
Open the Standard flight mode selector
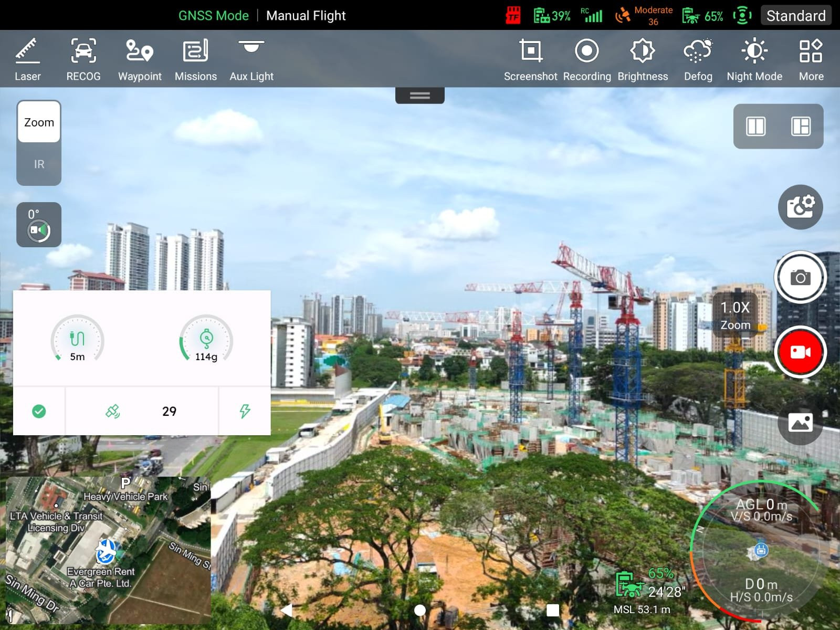click(x=796, y=16)
